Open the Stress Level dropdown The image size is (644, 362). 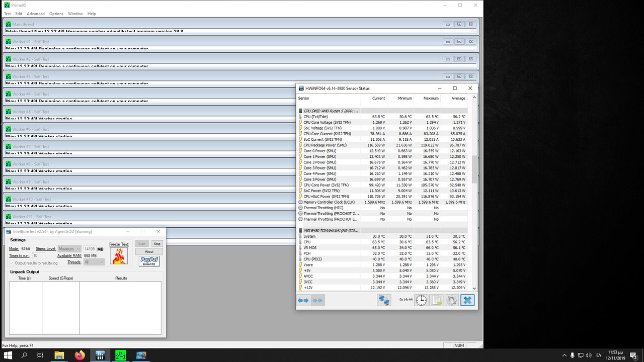[69, 249]
